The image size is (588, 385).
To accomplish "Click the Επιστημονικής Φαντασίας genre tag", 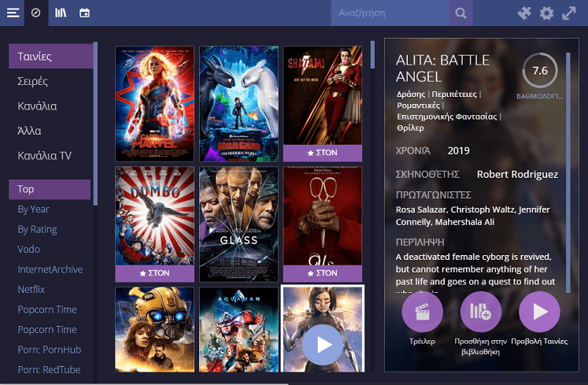I will coord(446,117).
